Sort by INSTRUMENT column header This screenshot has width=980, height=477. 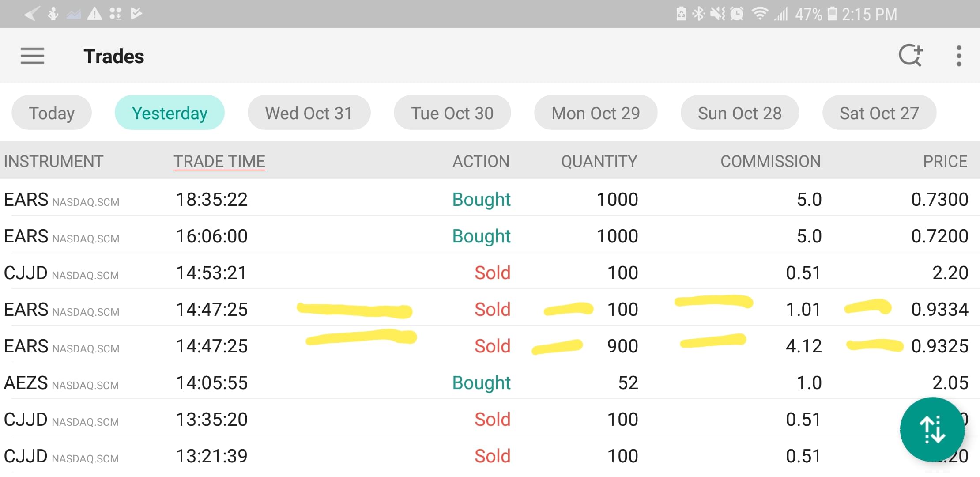[53, 161]
